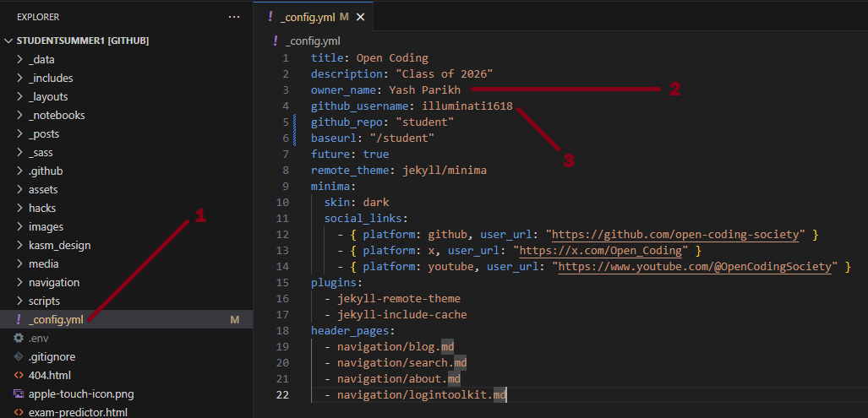Click the exam-predictor.html code file icon
The width and height of the screenshot is (868, 418).
point(19,412)
